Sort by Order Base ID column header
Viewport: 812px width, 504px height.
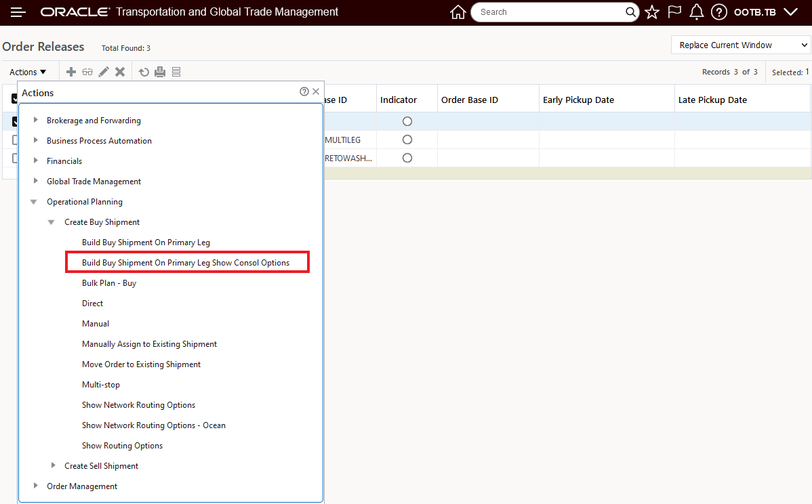pos(470,100)
